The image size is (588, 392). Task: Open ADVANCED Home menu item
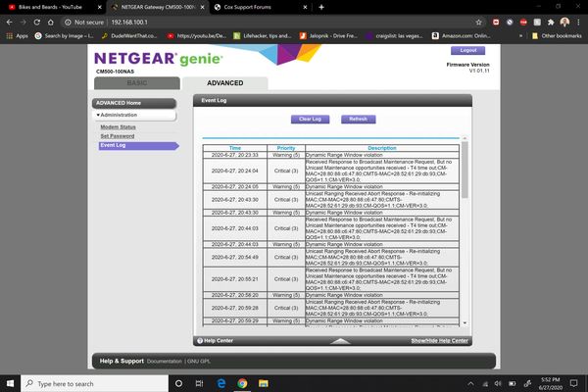[x=134, y=103]
